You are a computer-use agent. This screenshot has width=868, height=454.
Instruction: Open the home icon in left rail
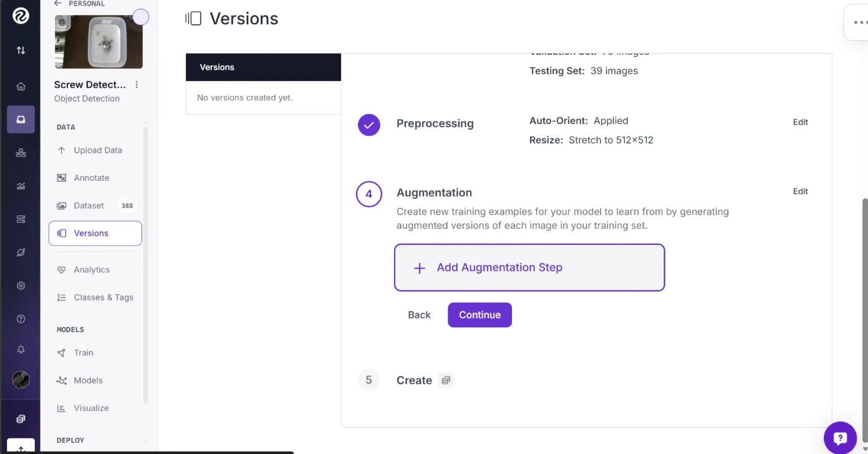click(x=21, y=87)
